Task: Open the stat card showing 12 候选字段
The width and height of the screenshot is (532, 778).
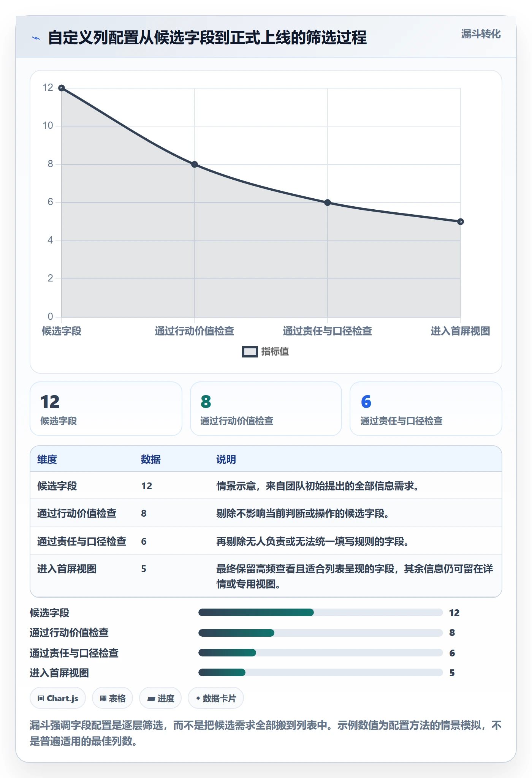Action: pyautogui.click(x=106, y=409)
